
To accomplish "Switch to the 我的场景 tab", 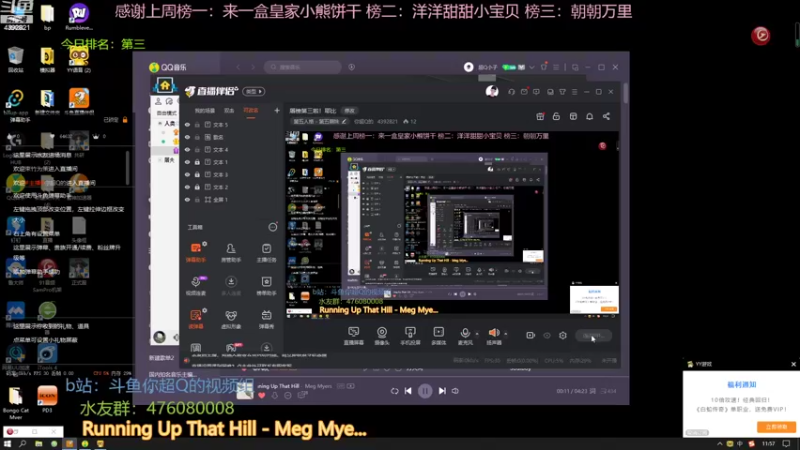I will pyautogui.click(x=205, y=111).
